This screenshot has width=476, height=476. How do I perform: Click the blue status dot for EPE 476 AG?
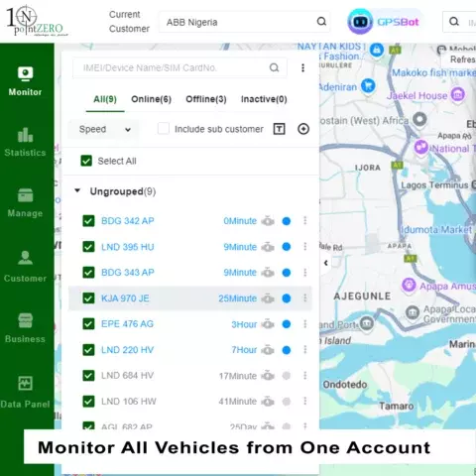(x=287, y=324)
